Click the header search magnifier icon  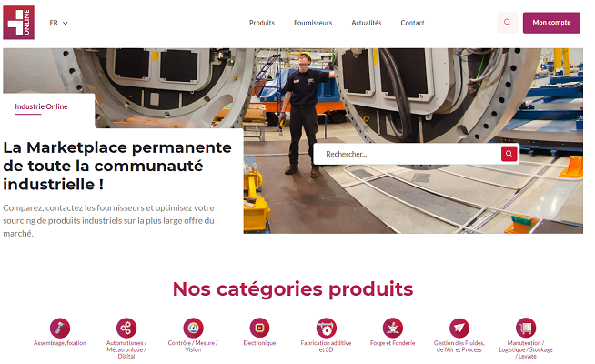[508, 23]
